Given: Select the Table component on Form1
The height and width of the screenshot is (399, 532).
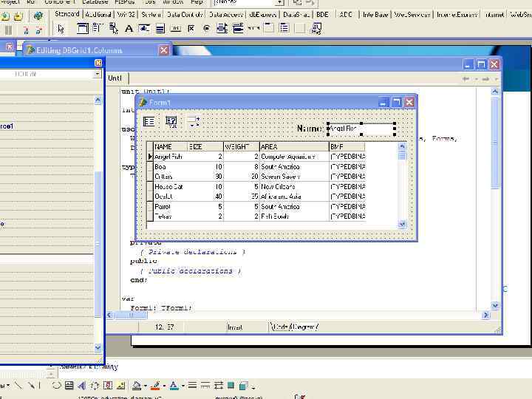Looking at the screenshot, I should 149,121.
